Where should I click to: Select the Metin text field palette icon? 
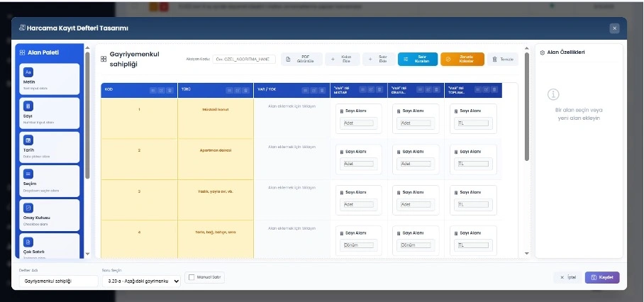tap(29, 72)
